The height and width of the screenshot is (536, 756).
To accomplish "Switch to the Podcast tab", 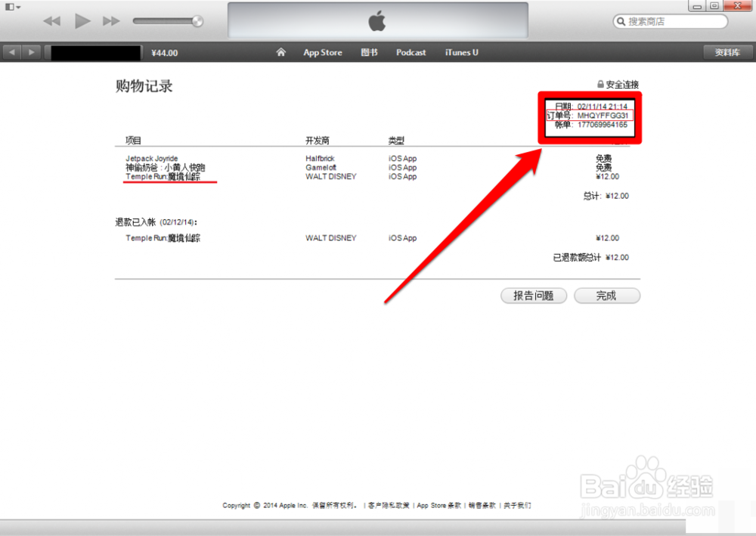I will [411, 52].
